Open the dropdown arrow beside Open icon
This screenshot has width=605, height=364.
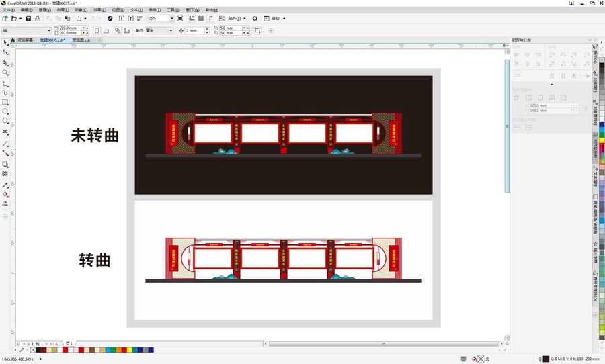coord(20,19)
